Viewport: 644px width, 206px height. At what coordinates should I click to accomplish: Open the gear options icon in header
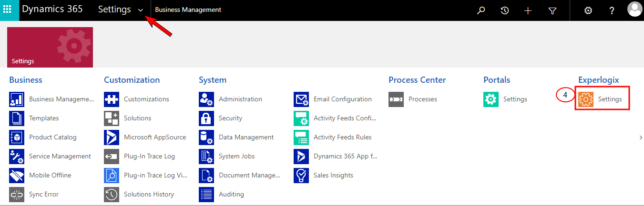(x=588, y=10)
